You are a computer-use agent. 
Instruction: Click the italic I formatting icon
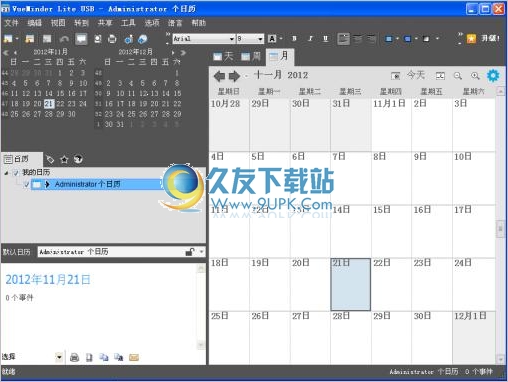click(x=310, y=39)
